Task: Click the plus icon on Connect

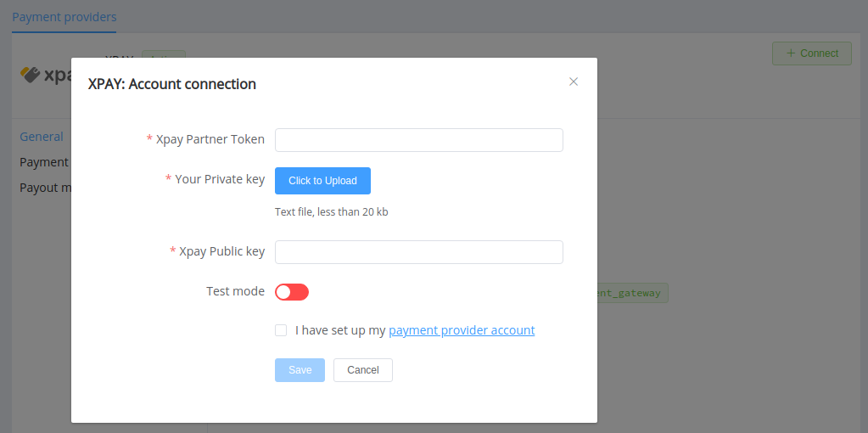Action: click(791, 53)
